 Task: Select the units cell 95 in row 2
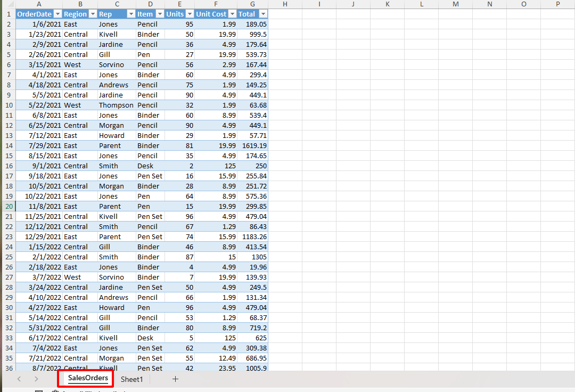180,24
